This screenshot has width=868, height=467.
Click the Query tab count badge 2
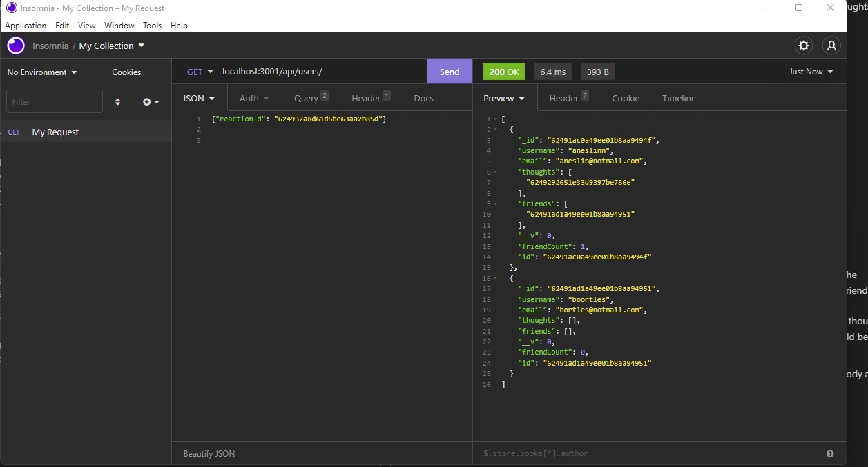325,96
